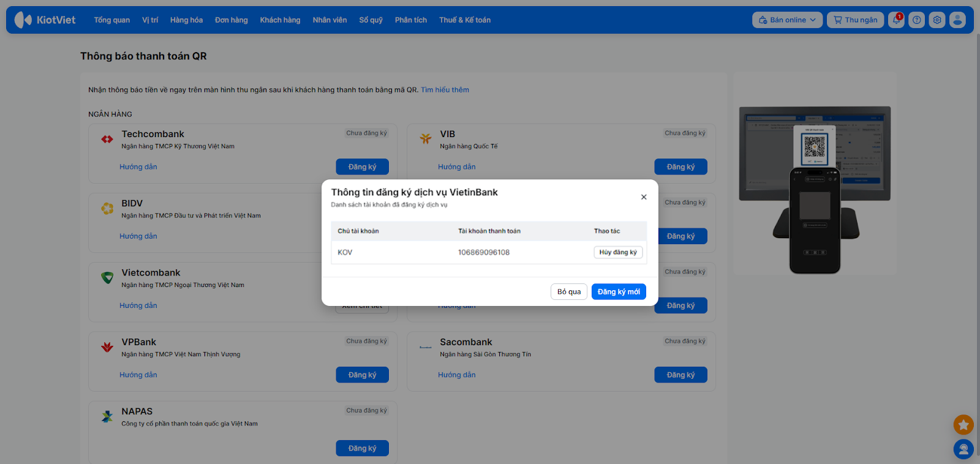Open Hướng dẫn link for Sacombank
This screenshot has width=980, height=464.
tap(457, 375)
